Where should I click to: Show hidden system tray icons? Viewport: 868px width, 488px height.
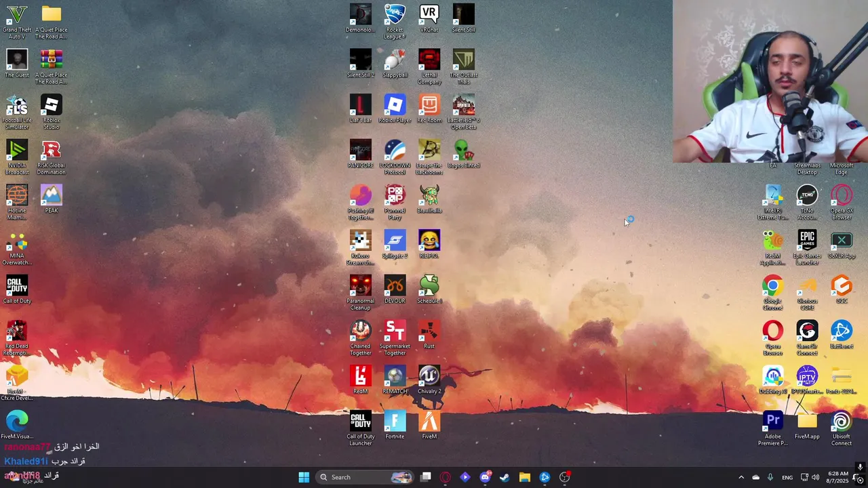click(741, 477)
